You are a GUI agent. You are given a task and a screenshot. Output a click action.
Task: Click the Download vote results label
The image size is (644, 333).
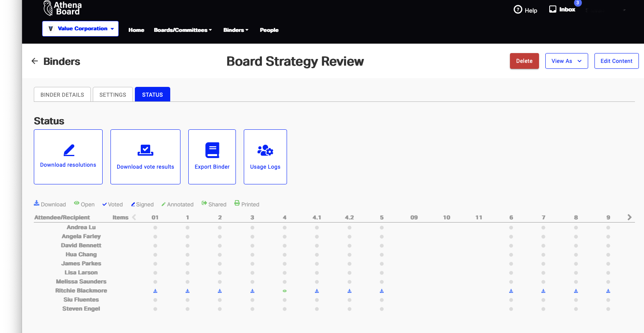[x=145, y=167]
